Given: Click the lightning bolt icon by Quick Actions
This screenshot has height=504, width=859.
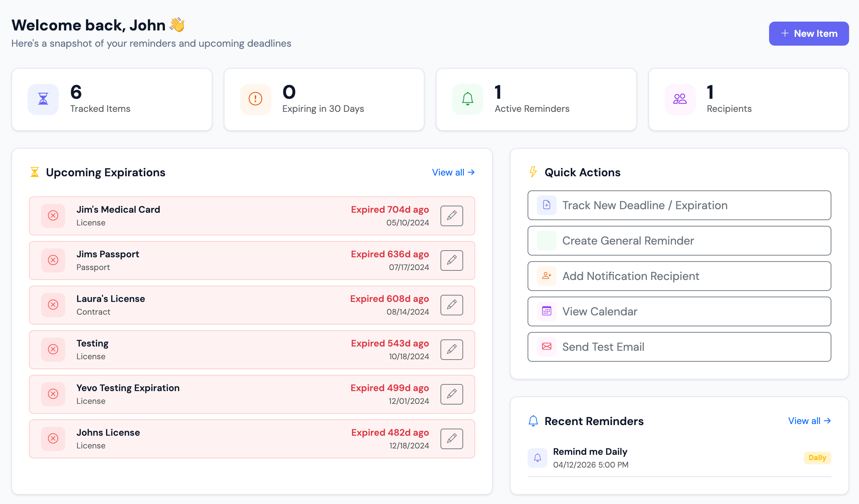Looking at the screenshot, I should (533, 172).
